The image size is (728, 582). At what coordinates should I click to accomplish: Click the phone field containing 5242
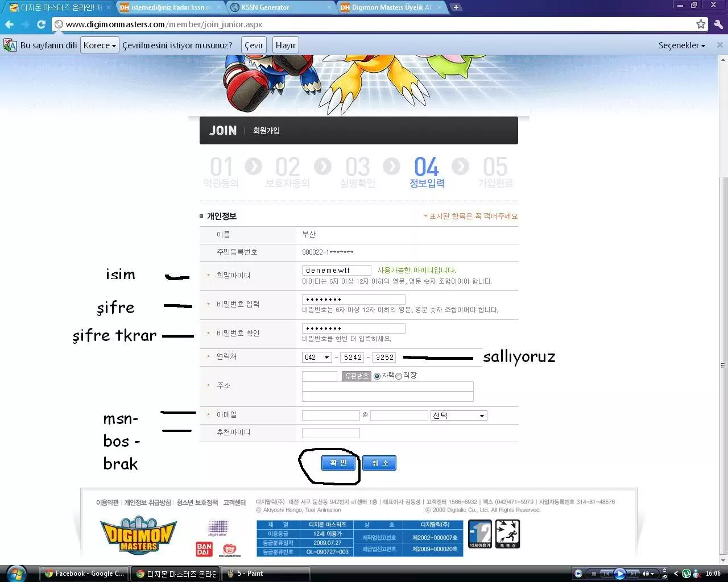pyautogui.click(x=353, y=357)
